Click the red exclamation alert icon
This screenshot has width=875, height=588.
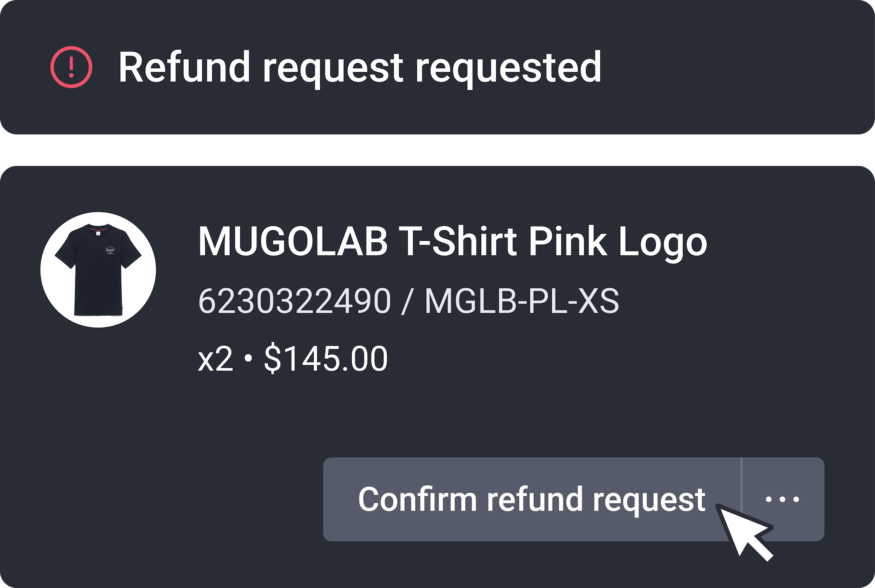click(71, 67)
